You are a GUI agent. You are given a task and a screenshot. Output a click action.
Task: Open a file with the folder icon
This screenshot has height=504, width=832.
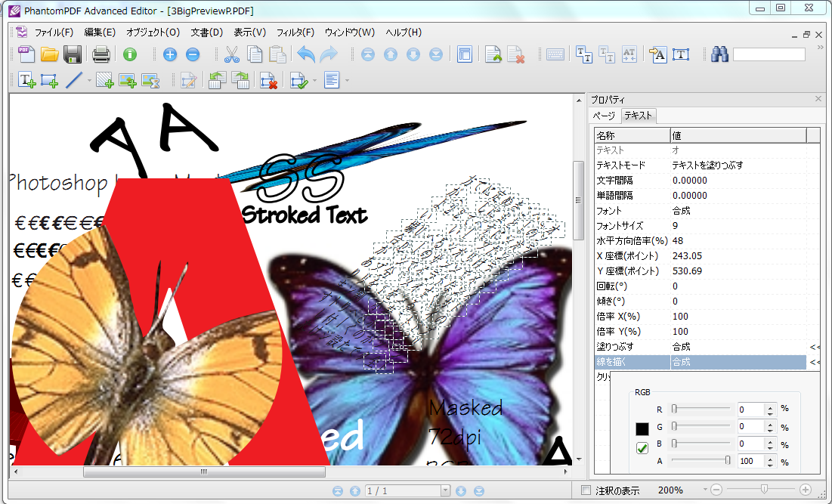49,54
